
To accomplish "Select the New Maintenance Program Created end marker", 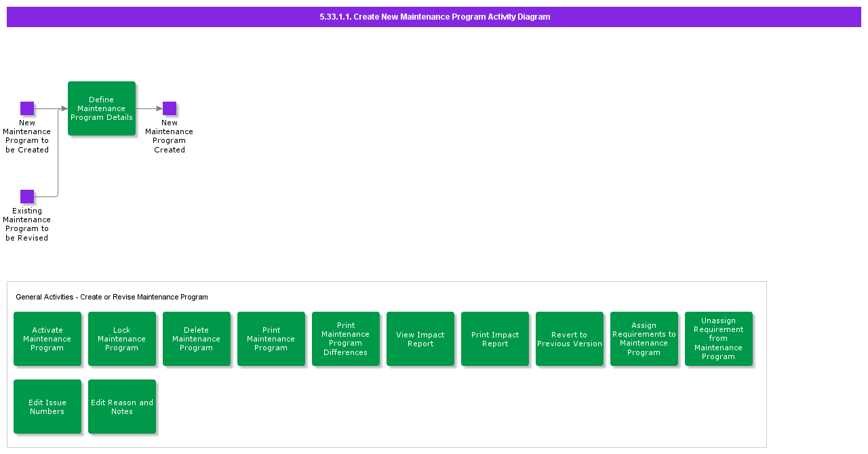I will point(169,108).
